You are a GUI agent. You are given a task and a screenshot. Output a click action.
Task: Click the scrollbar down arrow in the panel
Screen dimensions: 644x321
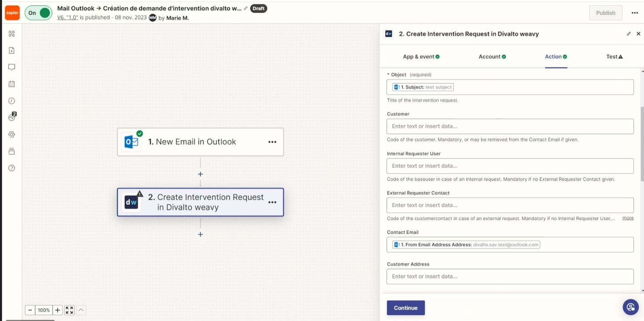pyautogui.click(x=642, y=291)
